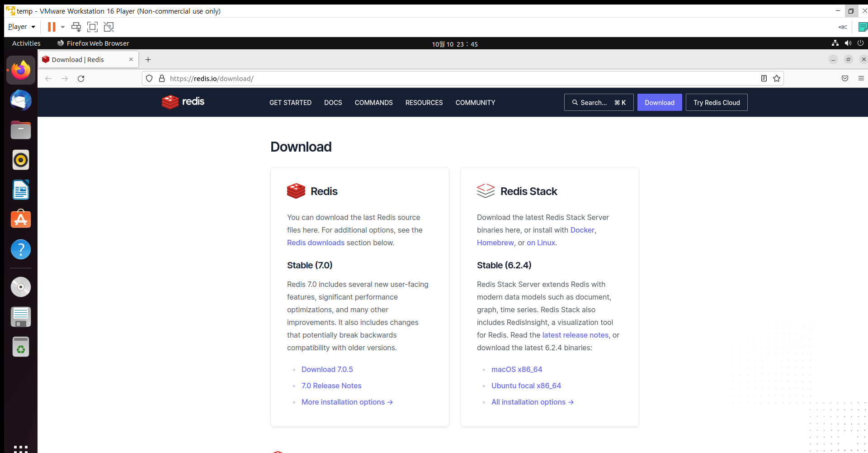The height and width of the screenshot is (453, 868).
Task: Open RESOURCES navigation item
Action: coord(424,103)
